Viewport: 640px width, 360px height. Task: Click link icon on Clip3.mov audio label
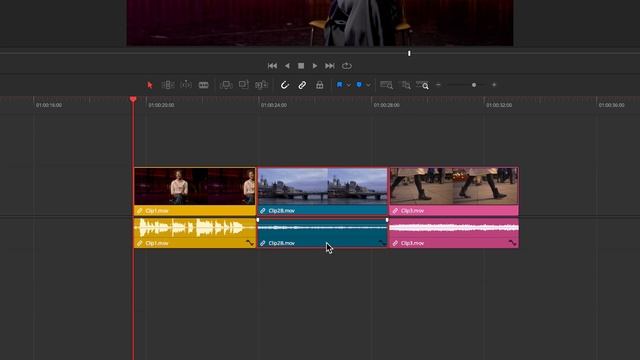(x=395, y=243)
